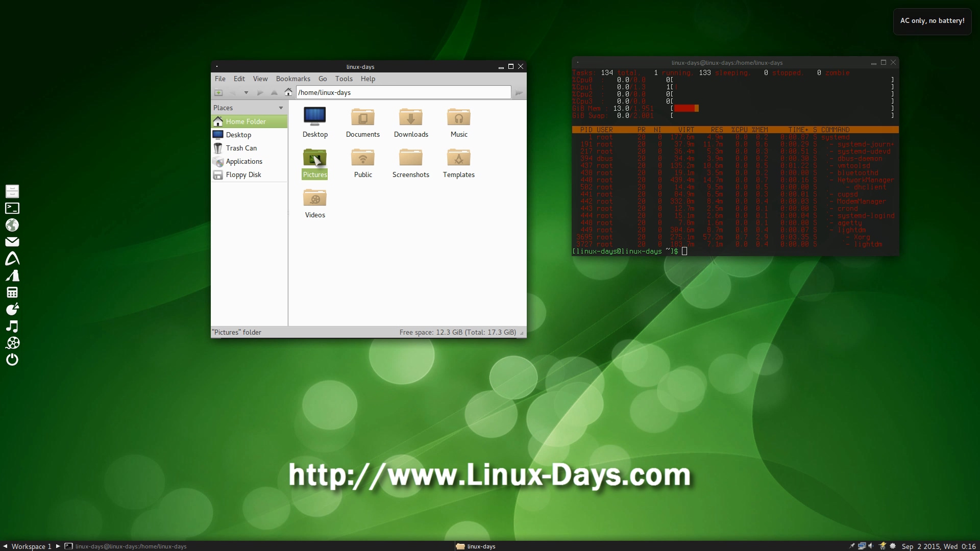980x551 pixels.
Task: Select the Desktop folder icon in file view
Action: (315, 122)
